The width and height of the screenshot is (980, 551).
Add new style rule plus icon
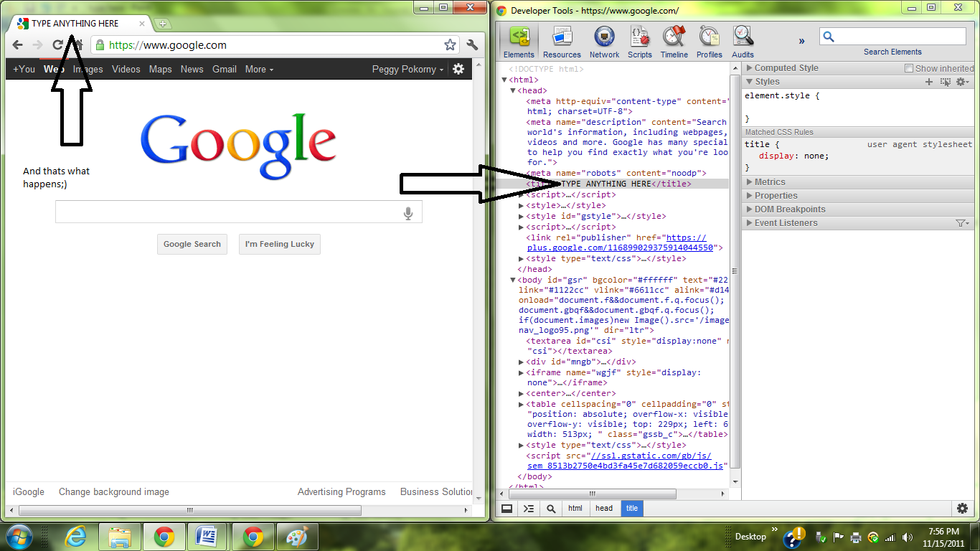pyautogui.click(x=929, y=82)
